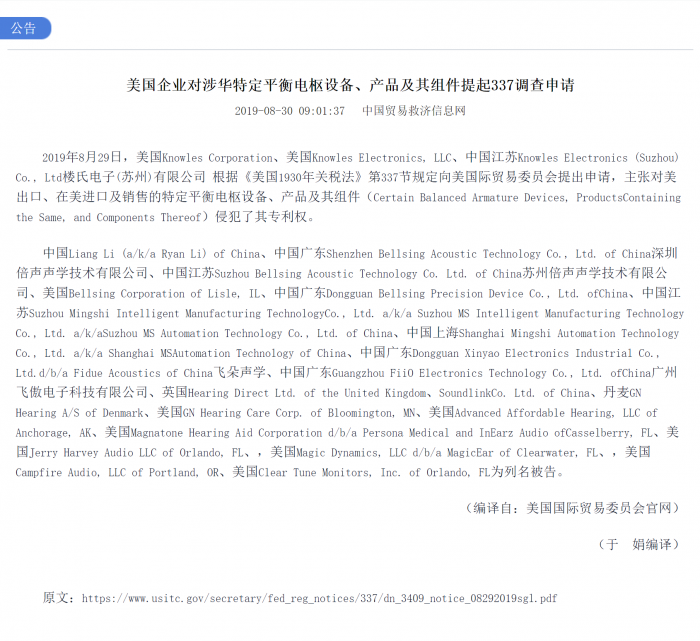Click the blue 公告 tag label

(x=23, y=28)
